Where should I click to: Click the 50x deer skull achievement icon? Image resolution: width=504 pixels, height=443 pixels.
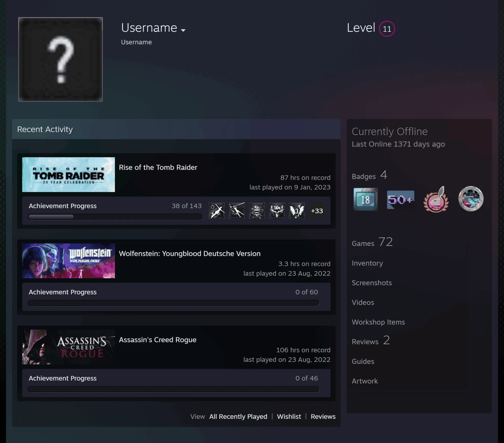click(x=277, y=211)
